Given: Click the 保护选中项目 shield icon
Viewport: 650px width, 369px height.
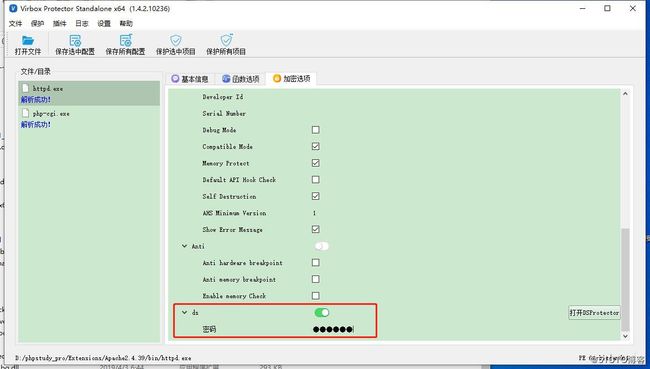Looking at the screenshot, I should point(176,41).
